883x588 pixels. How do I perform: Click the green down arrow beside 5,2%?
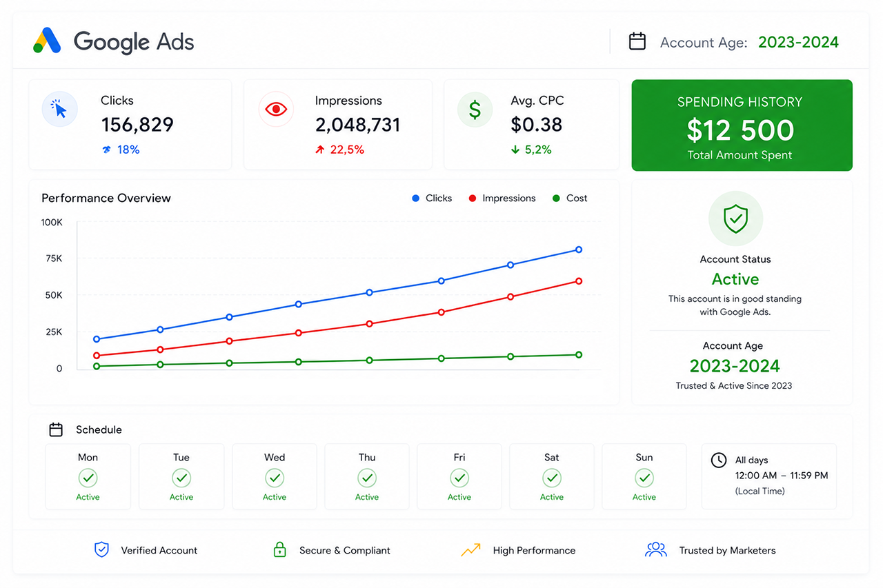point(515,150)
